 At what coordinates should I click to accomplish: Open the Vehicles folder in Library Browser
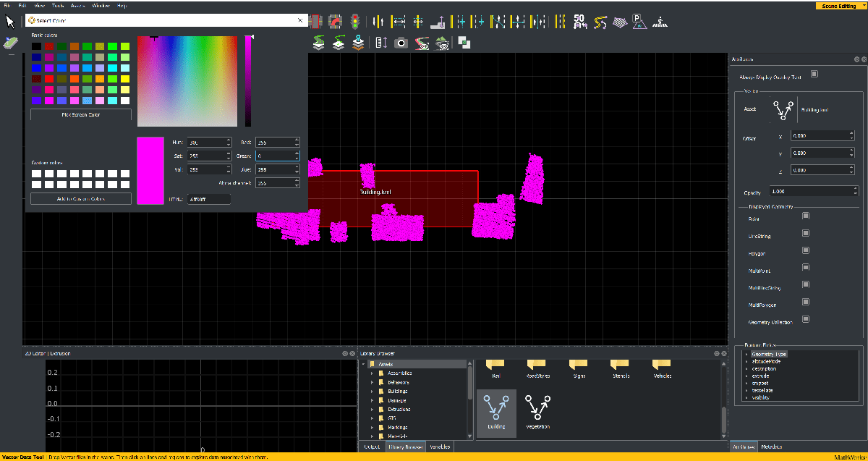point(662,367)
